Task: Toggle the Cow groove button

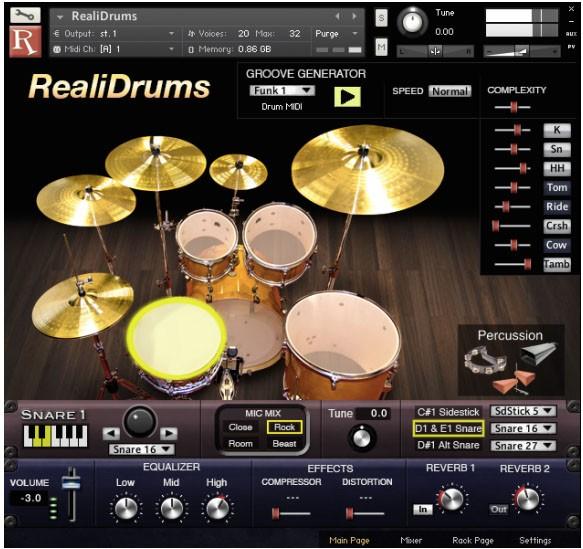Action: point(557,245)
